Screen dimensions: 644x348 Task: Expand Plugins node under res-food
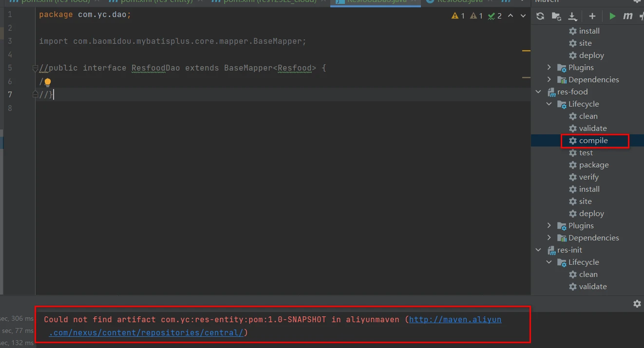549,226
